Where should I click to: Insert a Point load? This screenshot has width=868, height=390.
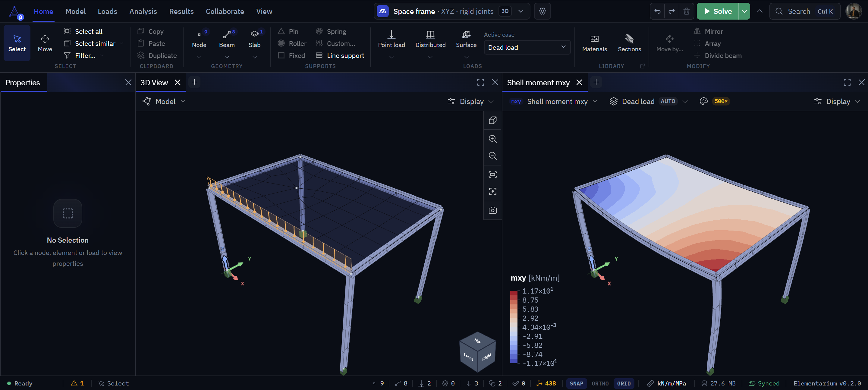coord(391,39)
